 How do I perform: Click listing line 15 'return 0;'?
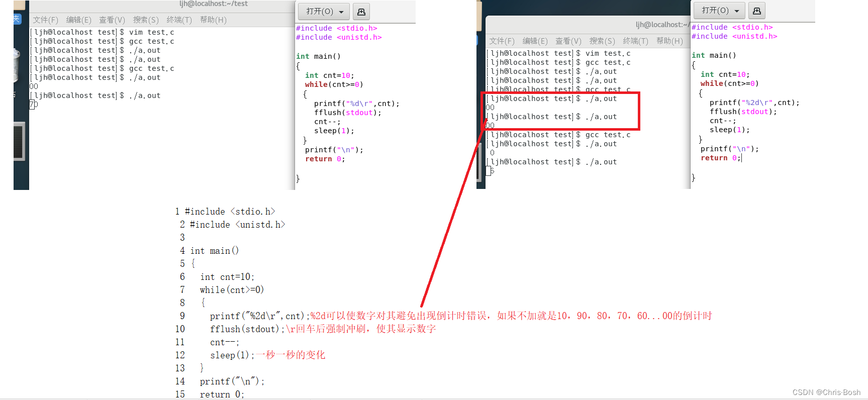tap(222, 394)
